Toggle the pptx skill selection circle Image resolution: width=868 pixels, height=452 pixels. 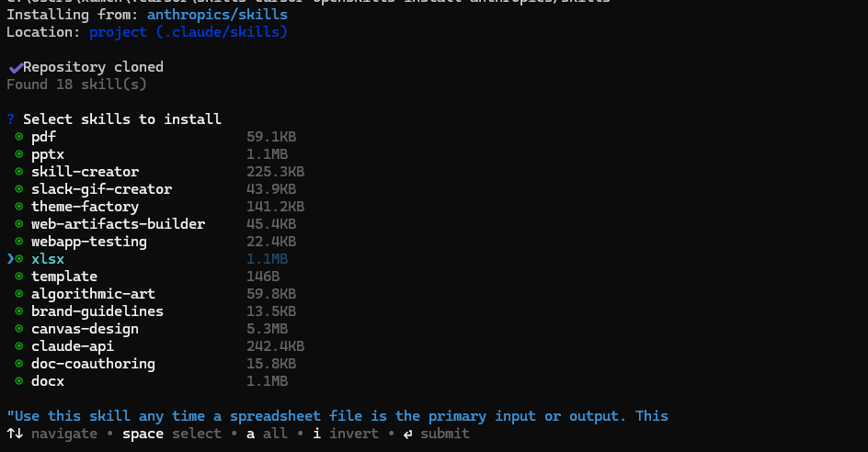pos(19,154)
